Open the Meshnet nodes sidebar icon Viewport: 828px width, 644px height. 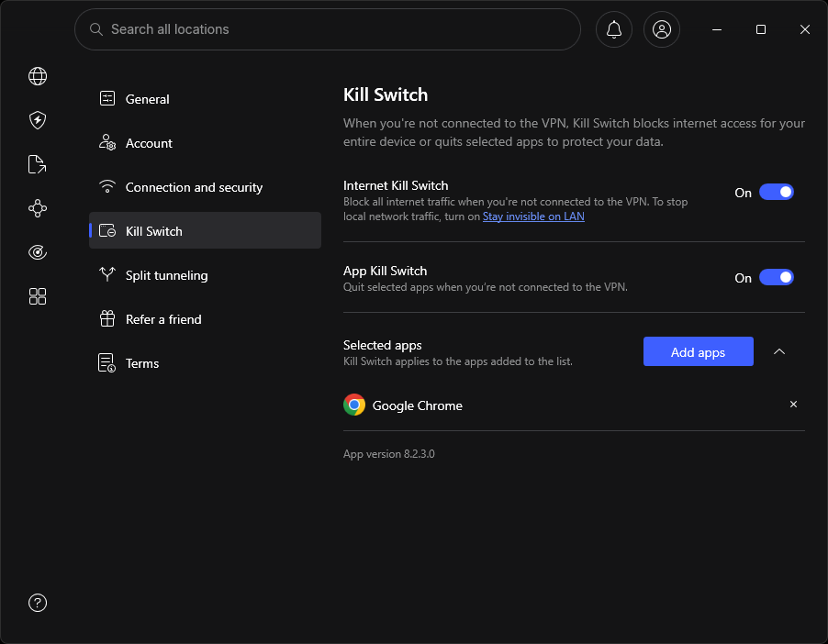click(38, 208)
